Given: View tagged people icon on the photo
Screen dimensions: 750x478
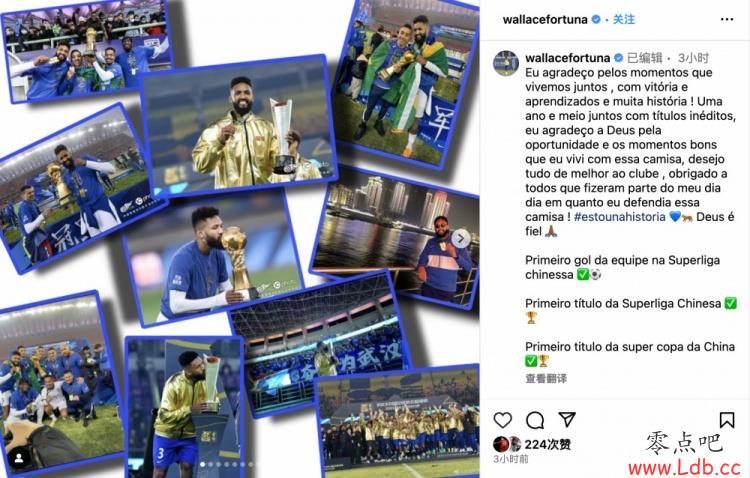Looking at the screenshot, I should (19, 458).
